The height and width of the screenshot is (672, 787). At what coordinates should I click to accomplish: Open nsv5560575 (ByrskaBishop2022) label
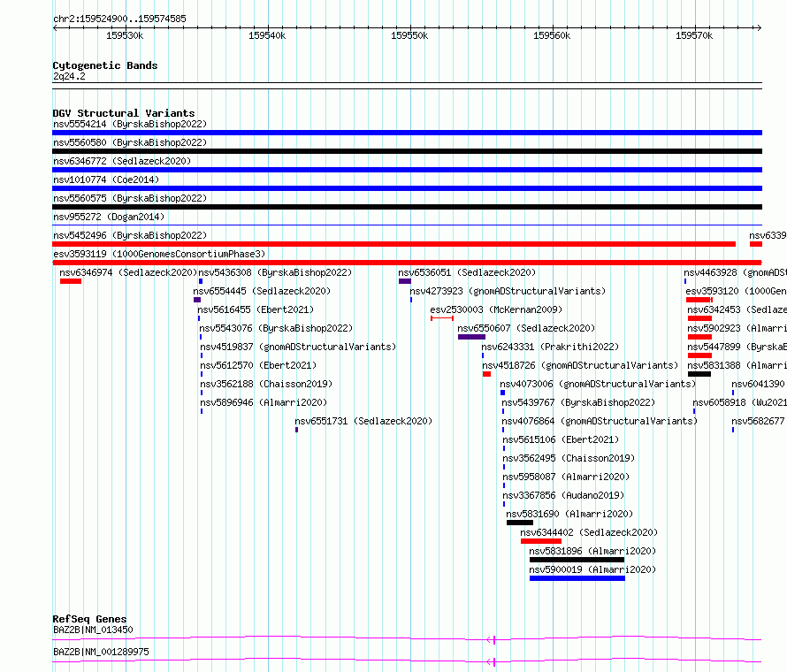coord(130,198)
